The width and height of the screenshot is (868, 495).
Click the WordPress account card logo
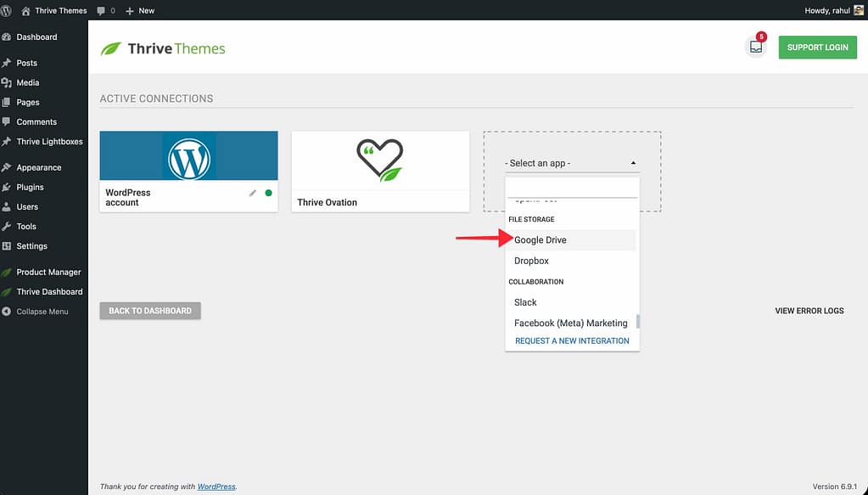(x=188, y=157)
